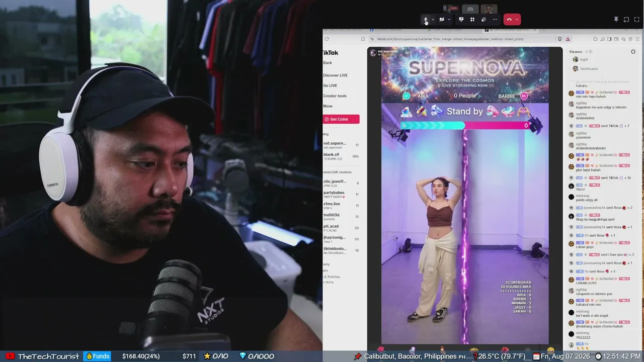644x362 pixels.
Task: Enter full screen for the call window
Action: tap(636, 20)
